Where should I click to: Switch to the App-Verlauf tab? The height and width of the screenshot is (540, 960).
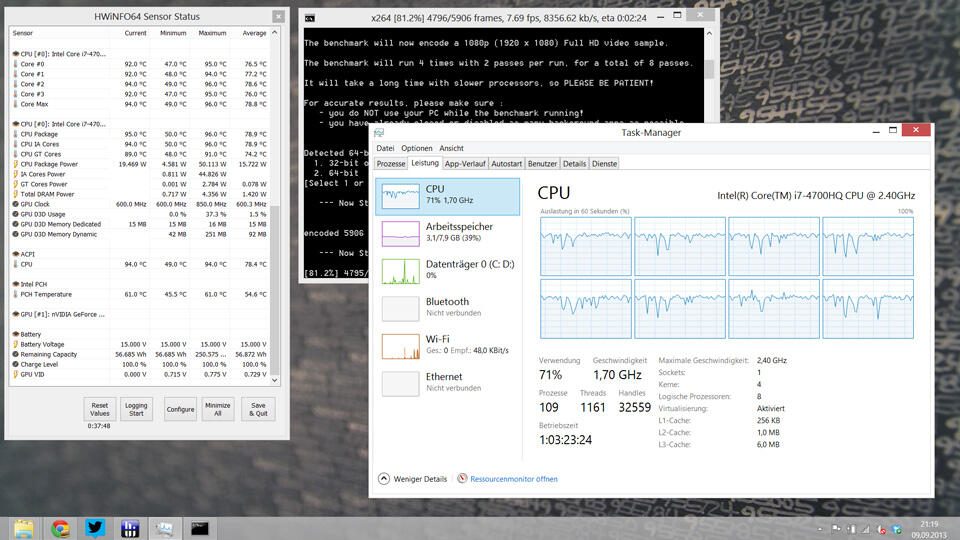[x=465, y=163]
